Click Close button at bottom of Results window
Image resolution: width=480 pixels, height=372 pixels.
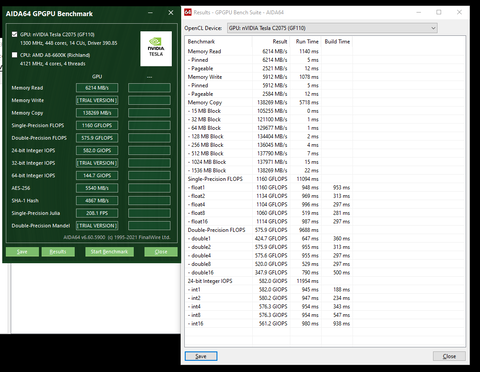[x=449, y=356]
